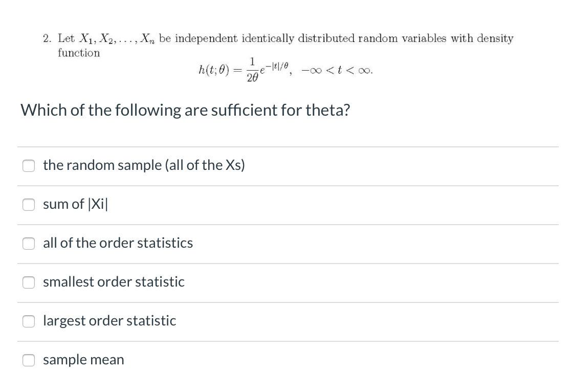Check the sample mean option
This screenshot has width=571, height=392.
29,360
